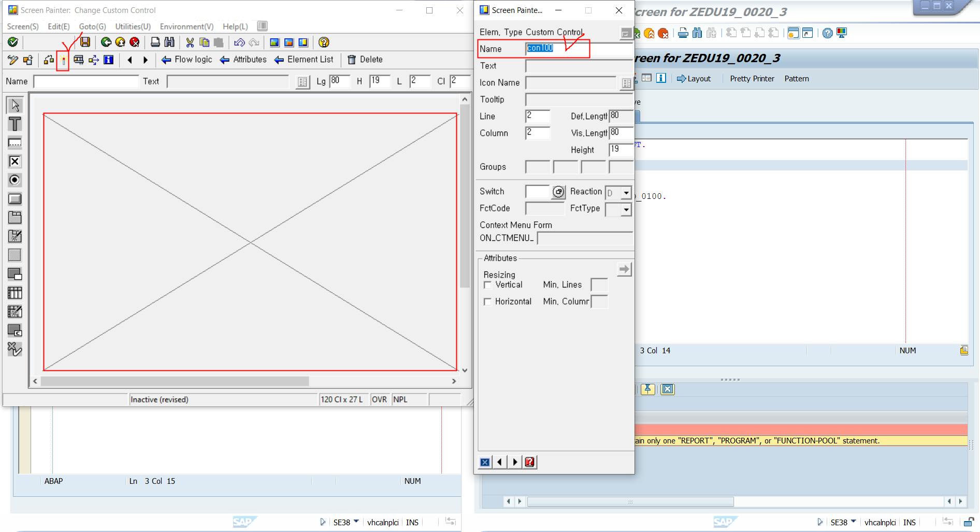Image resolution: width=980 pixels, height=532 pixels.
Task: Select the Checkbox element tool
Action: click(15, 162)
